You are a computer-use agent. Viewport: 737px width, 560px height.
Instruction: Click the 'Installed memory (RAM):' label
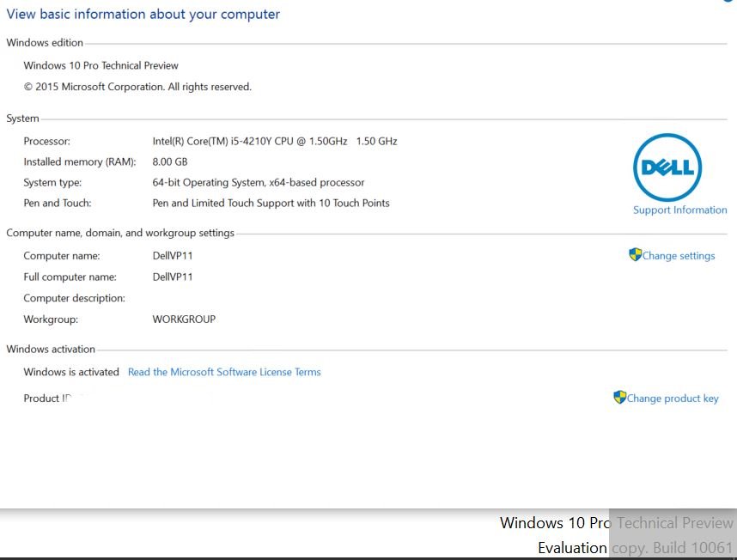79,162
